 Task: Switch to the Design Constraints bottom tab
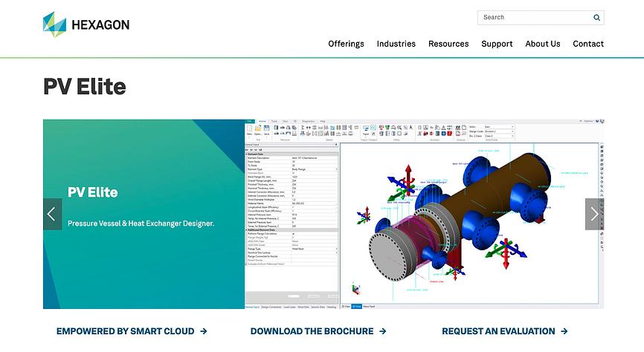coord(271,307)
